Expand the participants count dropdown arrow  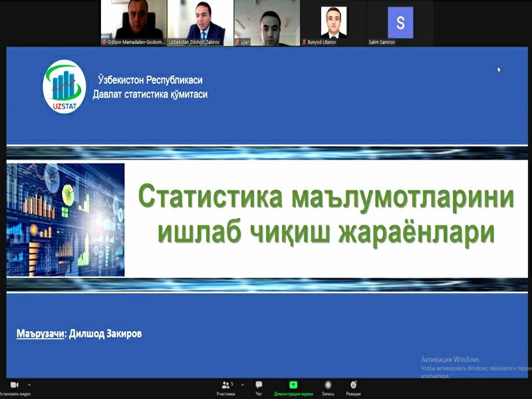[x=243, y=384]
